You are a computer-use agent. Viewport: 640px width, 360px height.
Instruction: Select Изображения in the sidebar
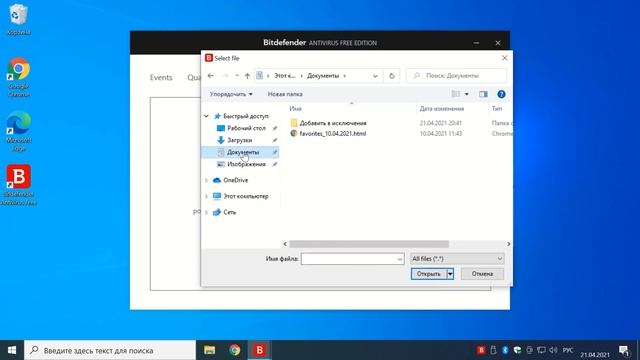(246, 164)
